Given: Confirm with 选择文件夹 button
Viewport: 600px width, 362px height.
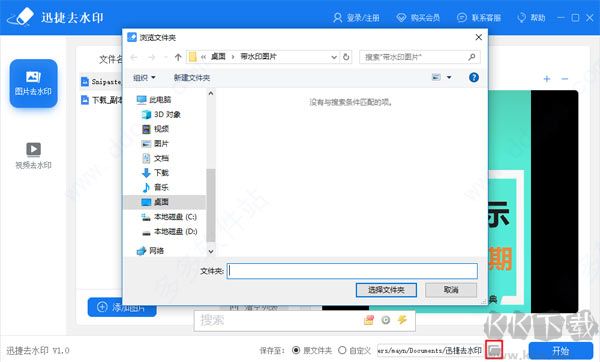Looking at the screenshot, I should (x=386, y=290).
